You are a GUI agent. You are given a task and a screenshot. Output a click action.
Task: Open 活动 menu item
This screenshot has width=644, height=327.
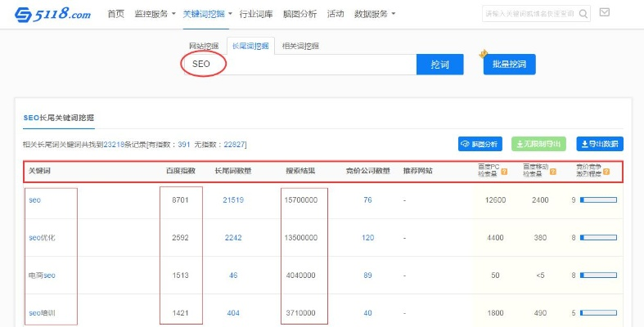coord(336,14)
